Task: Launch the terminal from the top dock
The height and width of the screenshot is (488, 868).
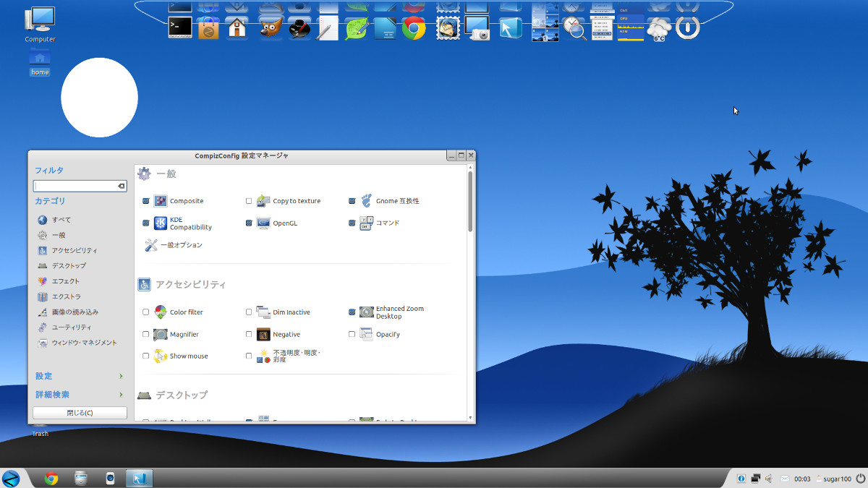Action: coord(180,27)
